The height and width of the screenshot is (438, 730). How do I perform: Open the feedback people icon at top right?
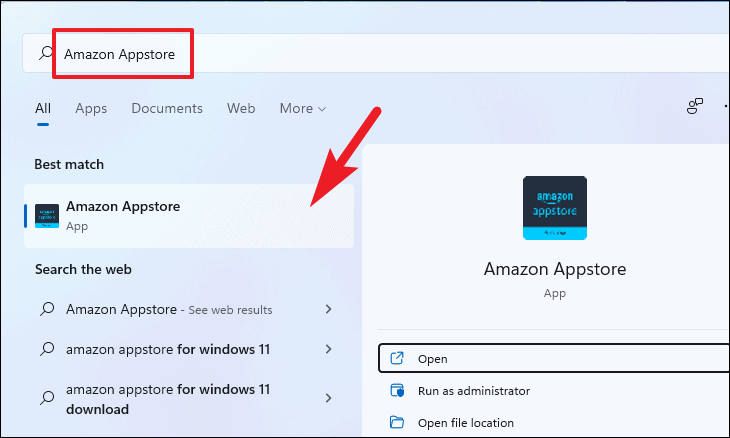(x=695, y=106)
